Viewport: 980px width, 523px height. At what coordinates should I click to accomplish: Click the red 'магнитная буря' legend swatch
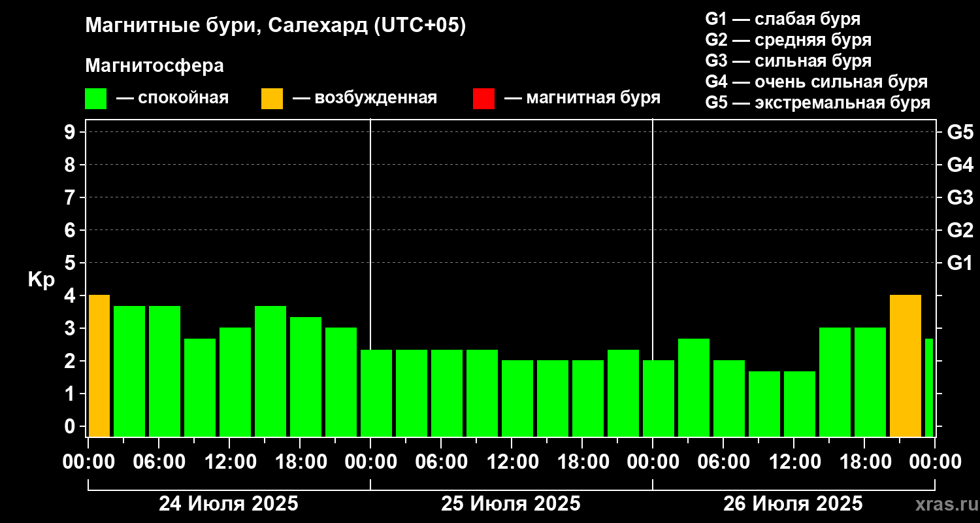pyautogui.click(x=483, y=99)
